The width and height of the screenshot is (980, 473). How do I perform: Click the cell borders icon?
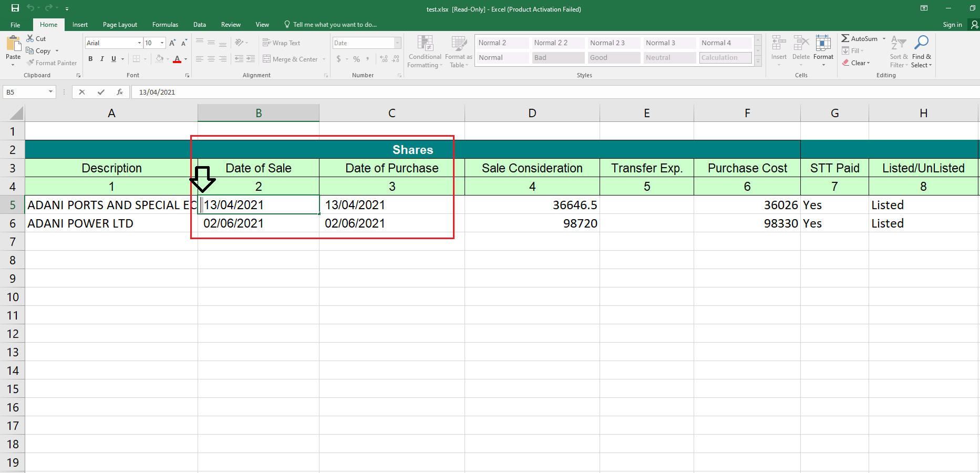click(x=137, y=59)
